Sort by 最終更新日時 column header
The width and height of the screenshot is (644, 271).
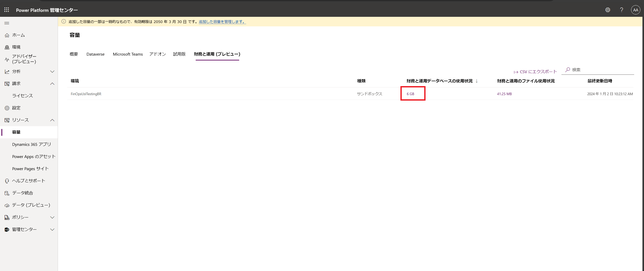[x=600, y=81]
